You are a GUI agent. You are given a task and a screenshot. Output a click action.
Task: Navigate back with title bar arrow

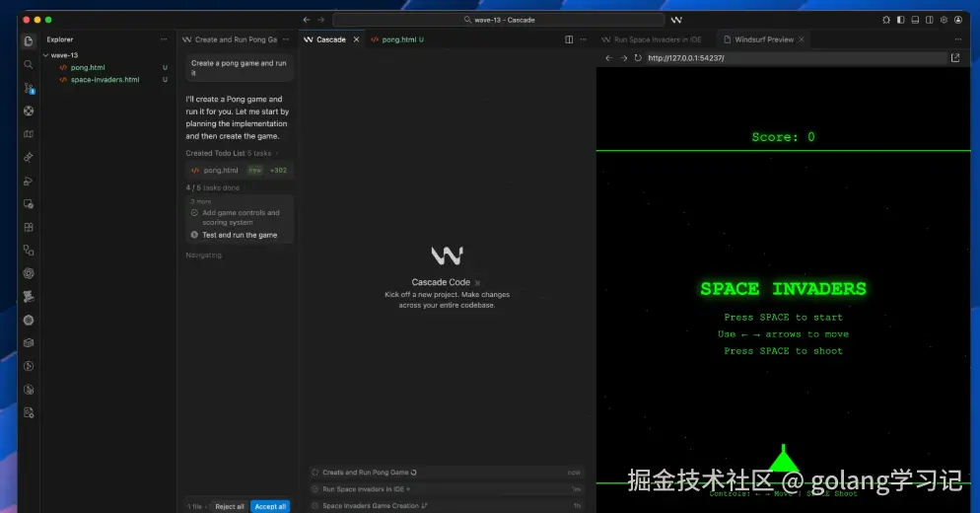pyautogui.click(x=307, y=20)
